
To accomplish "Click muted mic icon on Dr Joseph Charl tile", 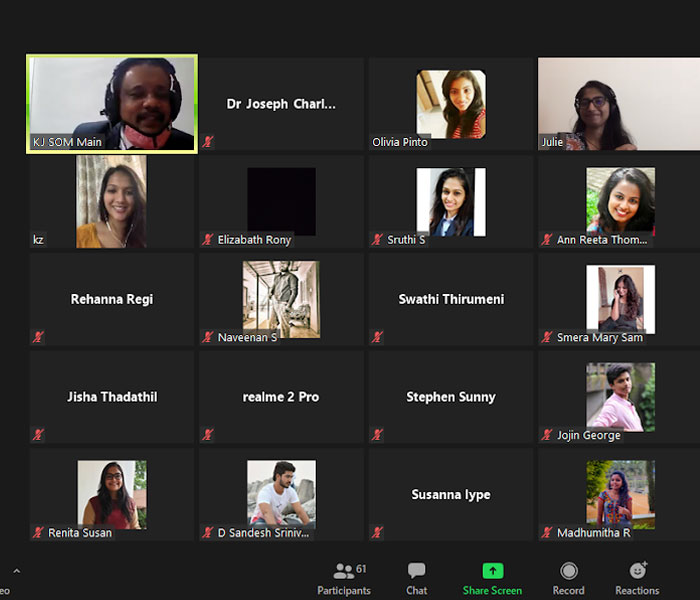I will point(208,142).
